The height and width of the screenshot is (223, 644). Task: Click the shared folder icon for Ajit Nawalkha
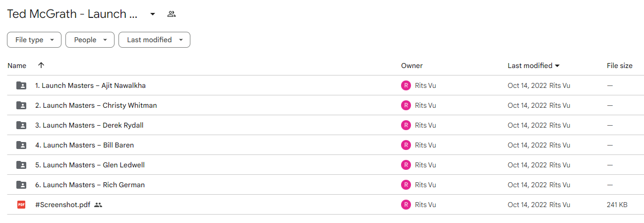tap(21, 85)
